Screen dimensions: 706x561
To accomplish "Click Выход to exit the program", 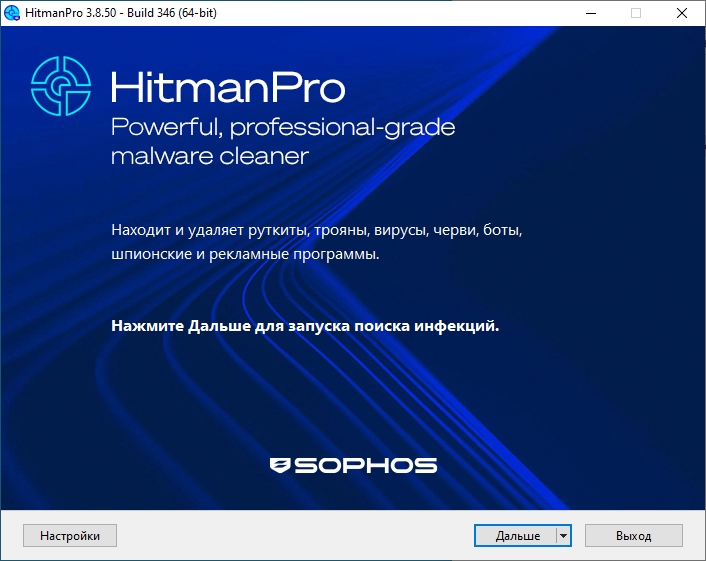I will pos(634,536).
